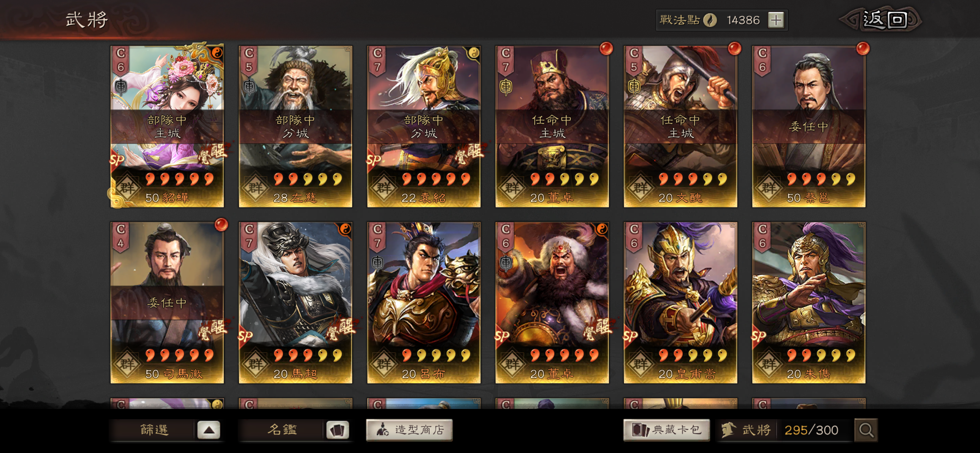Click the card icon beside 名鑑

[337, 430]
